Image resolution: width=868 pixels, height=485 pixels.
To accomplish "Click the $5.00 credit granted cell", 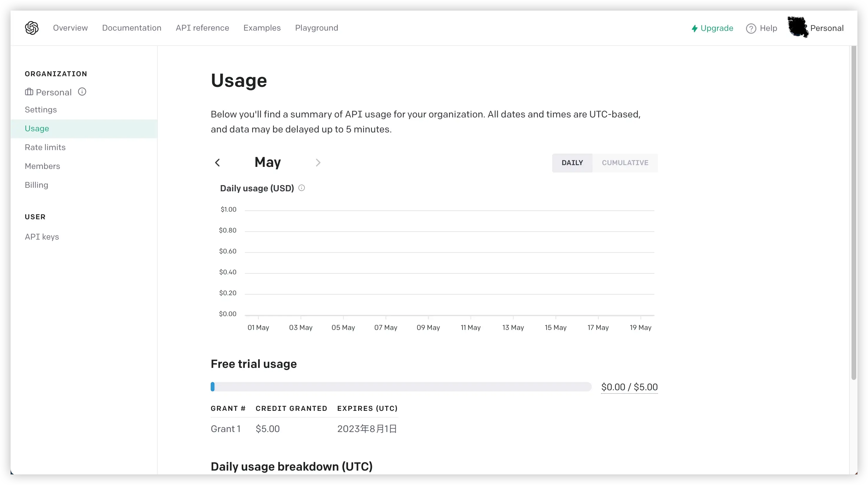I will 267,429.
